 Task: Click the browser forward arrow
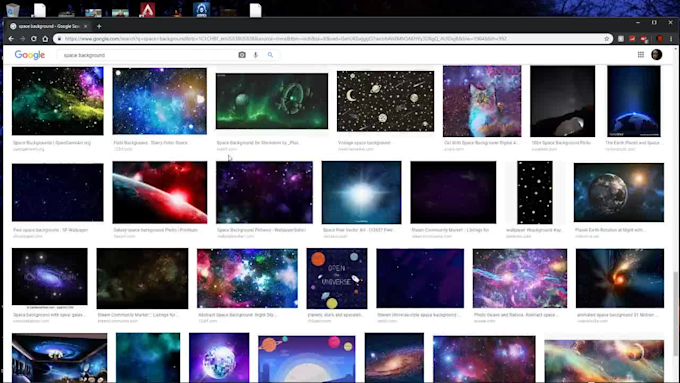23,39
